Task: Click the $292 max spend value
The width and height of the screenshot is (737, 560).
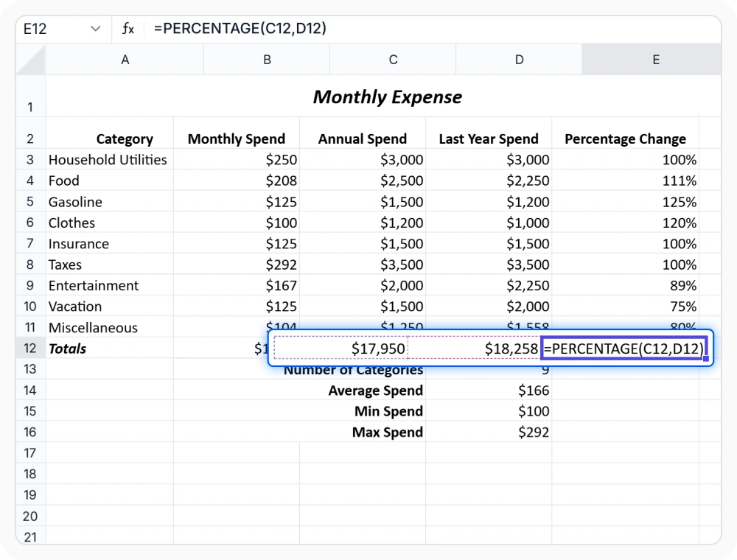Action: pyautogui.click(x=489, y=433)
